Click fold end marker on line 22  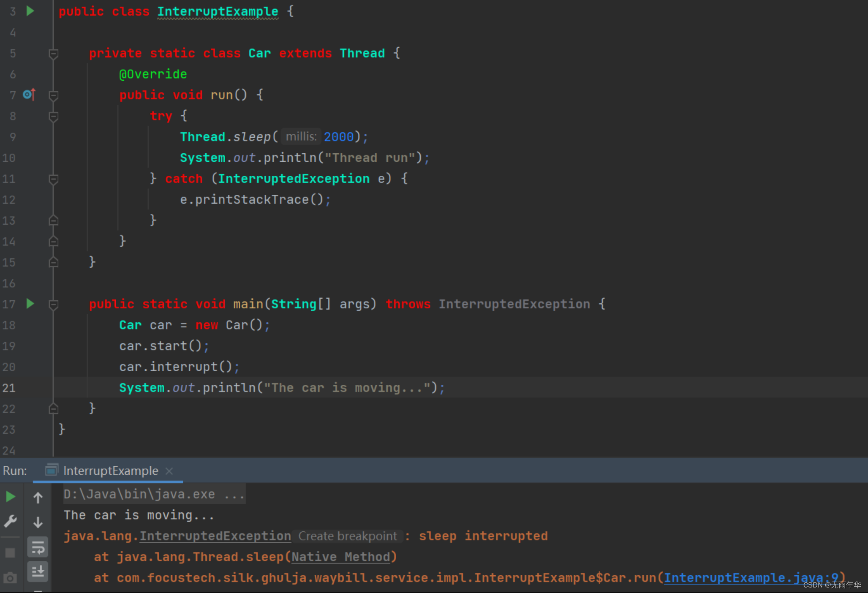point(54,408)
